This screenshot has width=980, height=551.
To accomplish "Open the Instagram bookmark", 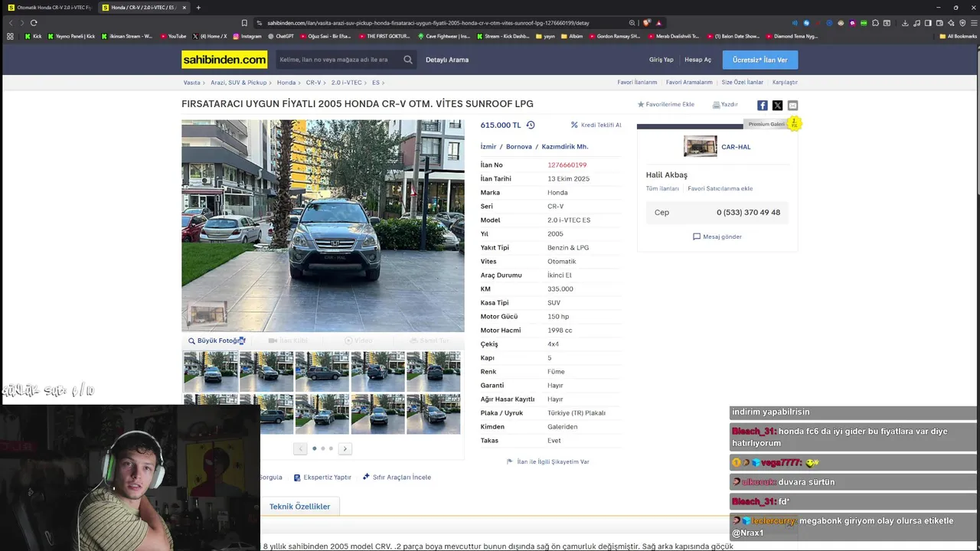I will [x=247, y=36].
